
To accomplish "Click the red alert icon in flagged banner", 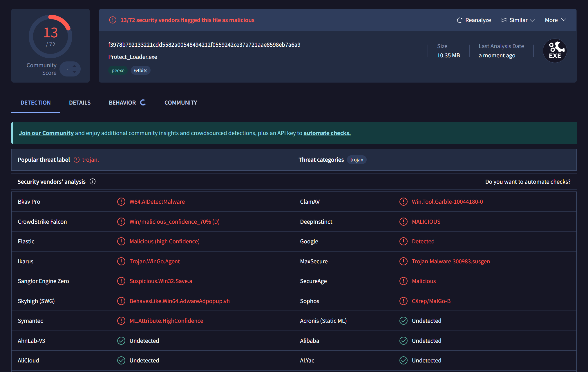I will 113,20.
